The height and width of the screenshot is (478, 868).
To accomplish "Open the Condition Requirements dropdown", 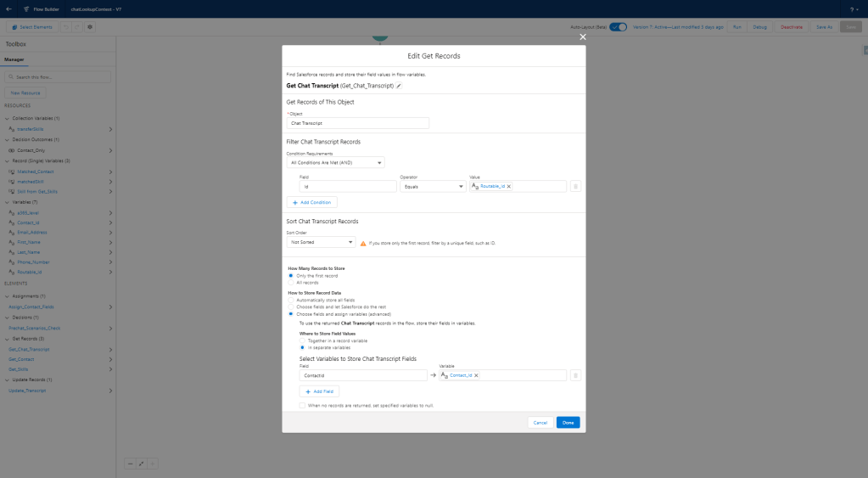I will [335, 162].
